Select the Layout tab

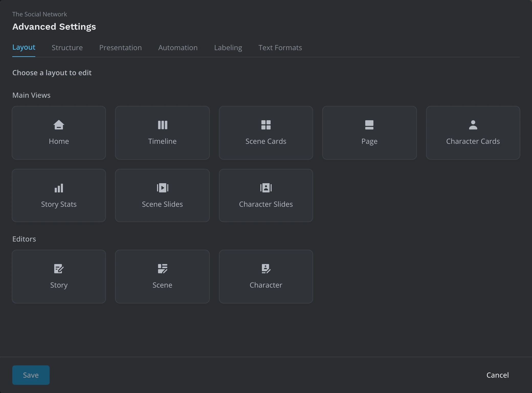[x=24, y=47]
